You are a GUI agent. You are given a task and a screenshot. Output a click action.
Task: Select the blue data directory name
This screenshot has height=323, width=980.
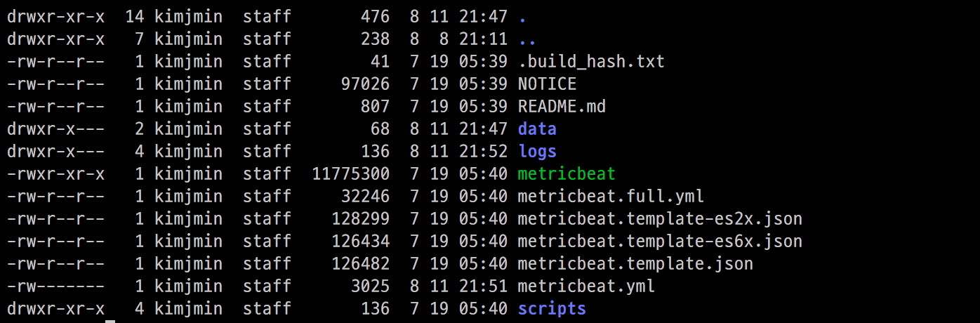pos(537,129)
